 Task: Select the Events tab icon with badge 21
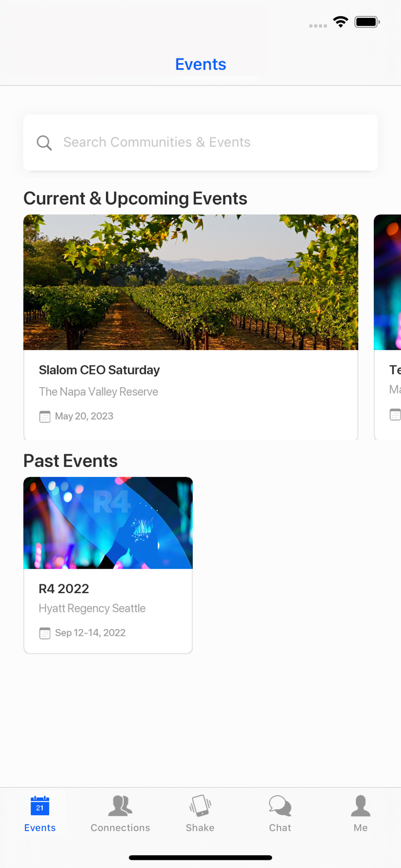click(x=39, y=806)
